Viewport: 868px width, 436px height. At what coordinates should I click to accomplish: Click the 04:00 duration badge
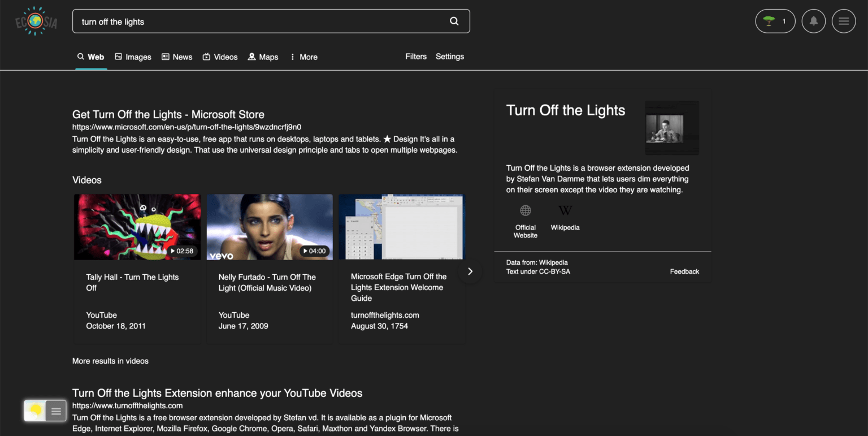314,251
